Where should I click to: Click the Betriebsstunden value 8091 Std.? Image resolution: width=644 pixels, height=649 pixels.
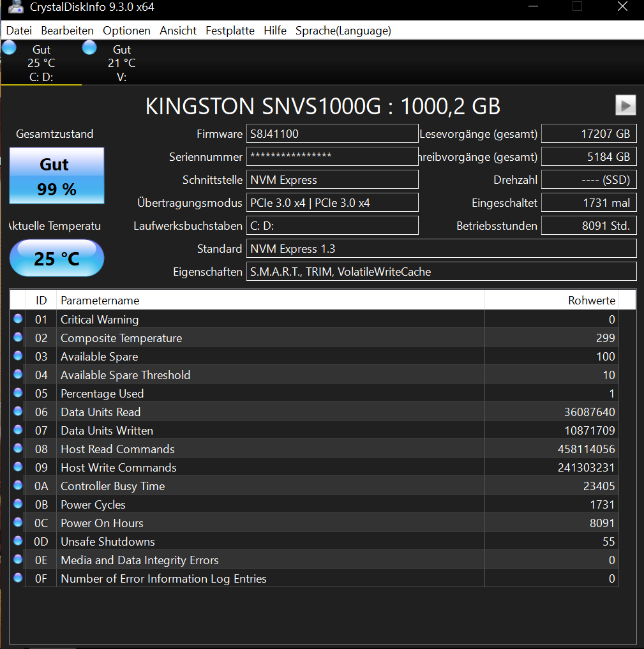pyautogui.click(x=588, y=225)
